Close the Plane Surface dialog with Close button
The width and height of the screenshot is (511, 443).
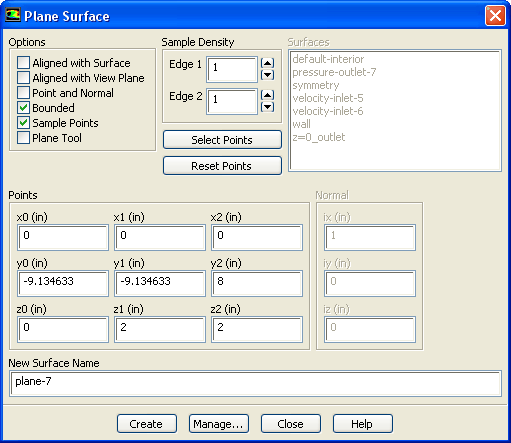point(291,424)
